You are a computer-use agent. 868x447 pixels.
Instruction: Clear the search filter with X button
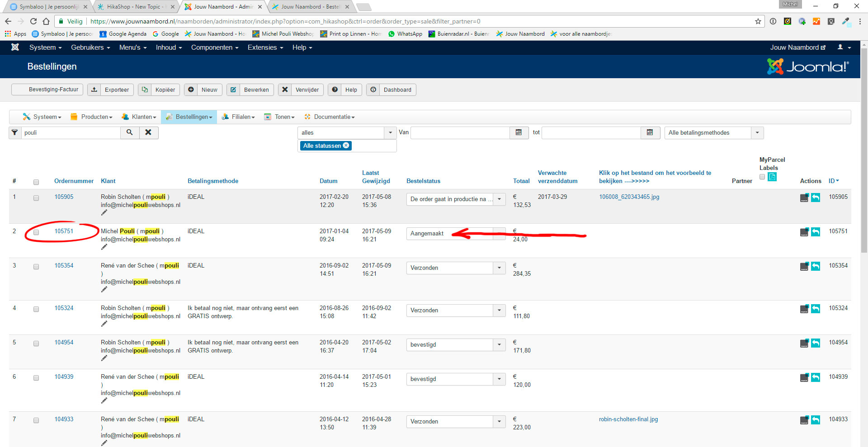click(148, 132)
